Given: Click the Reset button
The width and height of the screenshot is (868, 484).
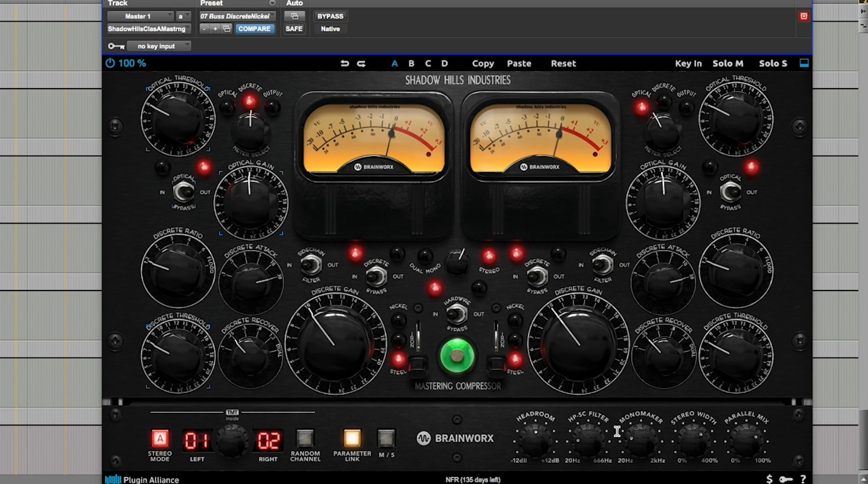Looking at the screenshot, I should click(563, 63).
